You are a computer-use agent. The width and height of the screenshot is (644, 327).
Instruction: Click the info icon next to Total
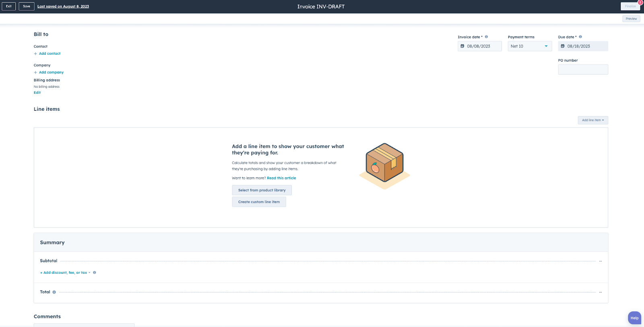coord(54,292)
